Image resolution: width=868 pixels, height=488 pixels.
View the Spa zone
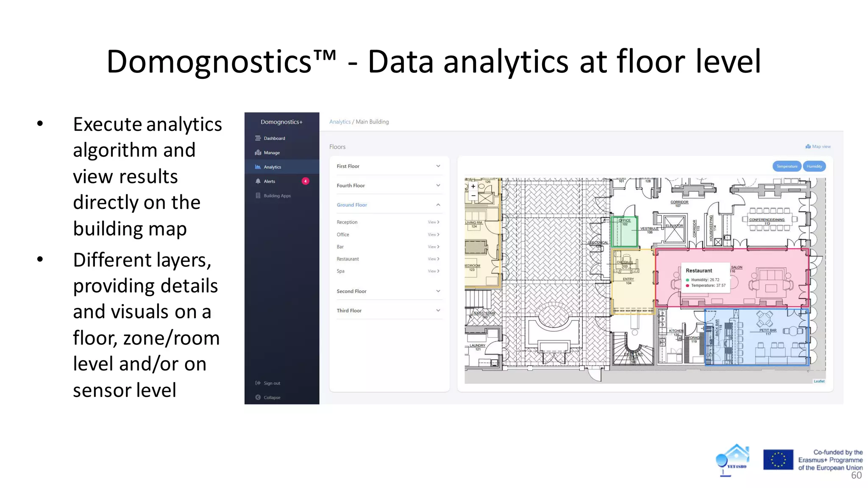pos(434,271)
